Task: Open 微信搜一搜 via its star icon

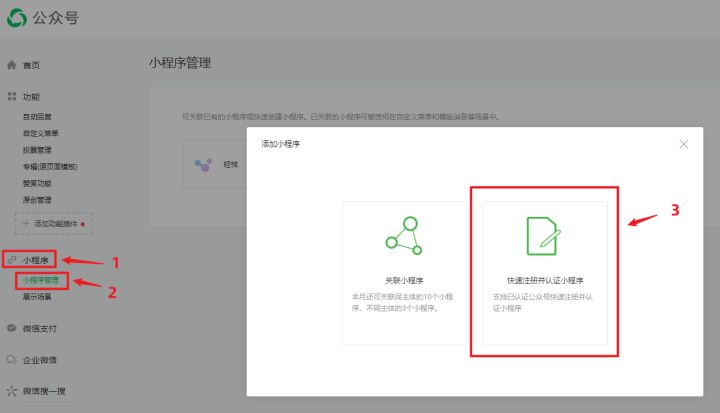Action: (12, 391)
